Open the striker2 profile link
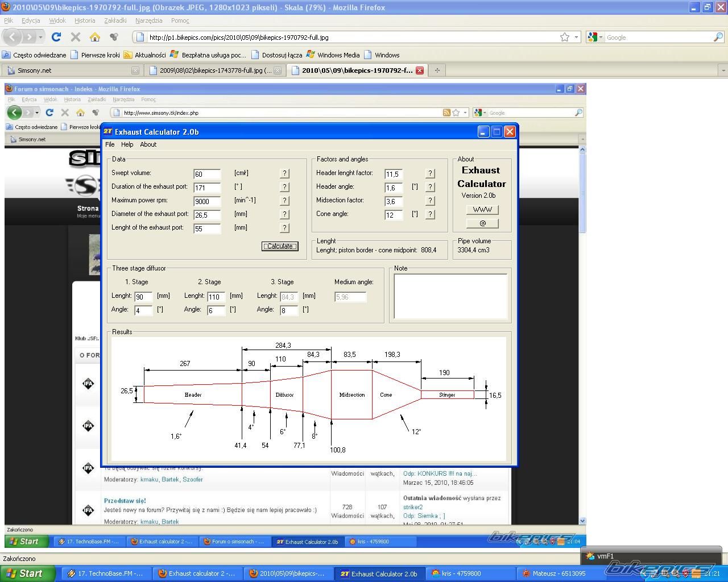728x582 pixels. (x=413, y=507)
